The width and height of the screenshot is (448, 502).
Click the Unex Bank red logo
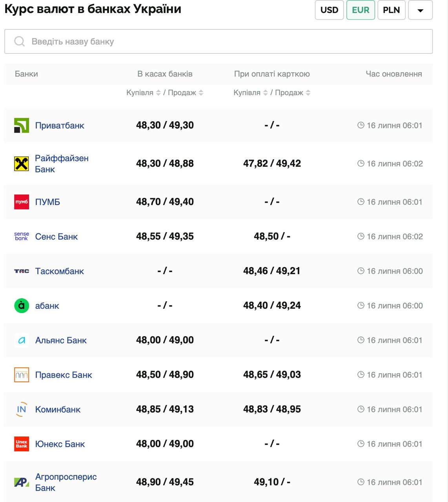[x=22, y=444]
